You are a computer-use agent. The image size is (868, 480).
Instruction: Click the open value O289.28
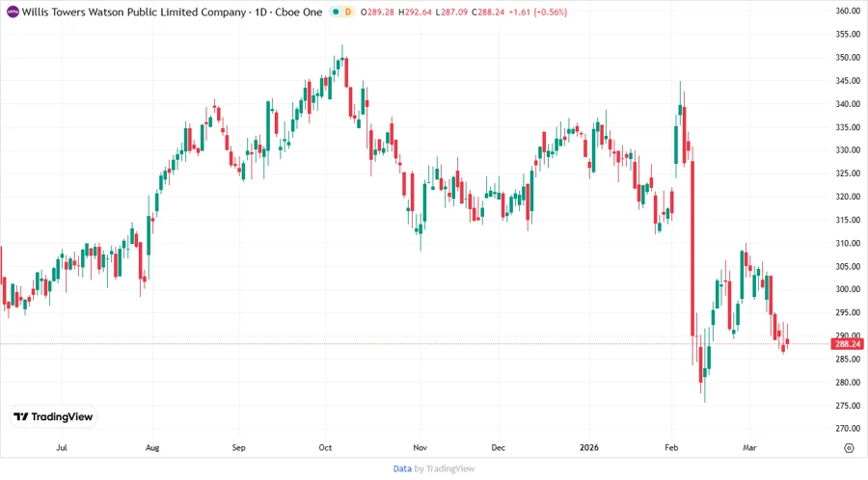click(x=377, y=12)
